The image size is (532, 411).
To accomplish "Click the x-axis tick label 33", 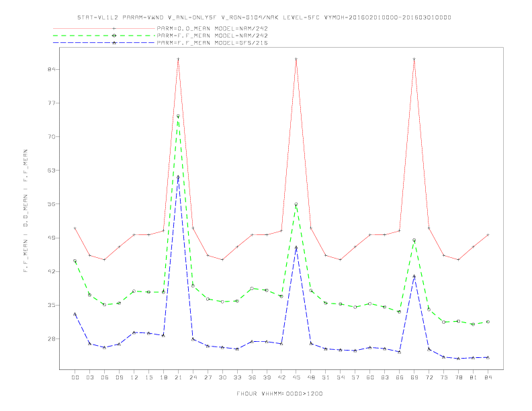I will tap(237, 377).
